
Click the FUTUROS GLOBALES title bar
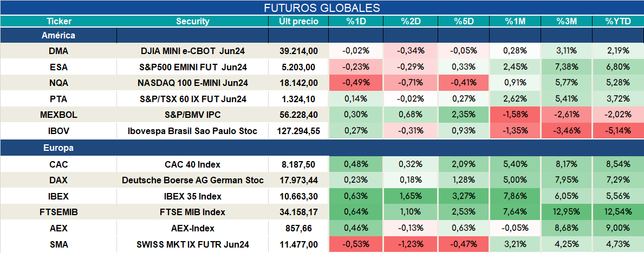click(322, 8)
